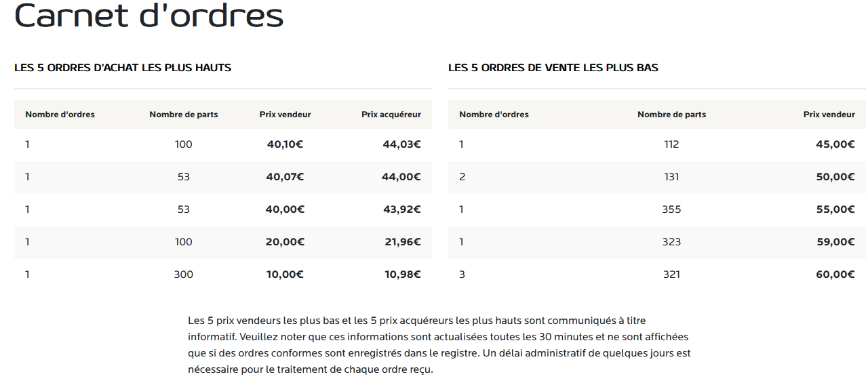The width and height of the screenshot is (868, 387).
Task: Select the 60,00€ sell order price
Action: [x=835, y=274]
